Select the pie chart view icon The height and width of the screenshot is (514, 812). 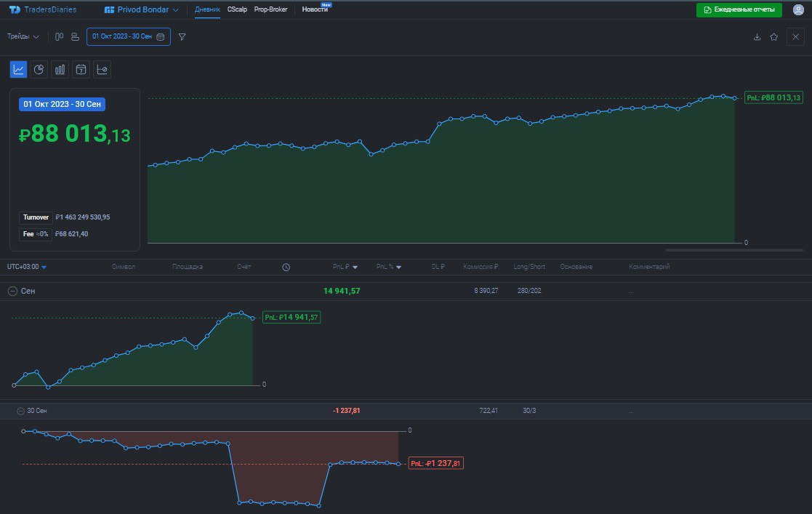tap(39, 70)
